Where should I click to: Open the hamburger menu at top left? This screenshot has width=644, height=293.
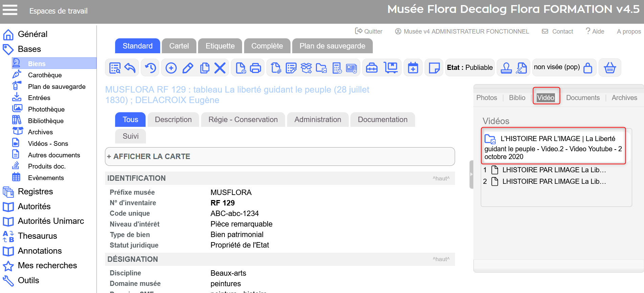tap(10, 10)
